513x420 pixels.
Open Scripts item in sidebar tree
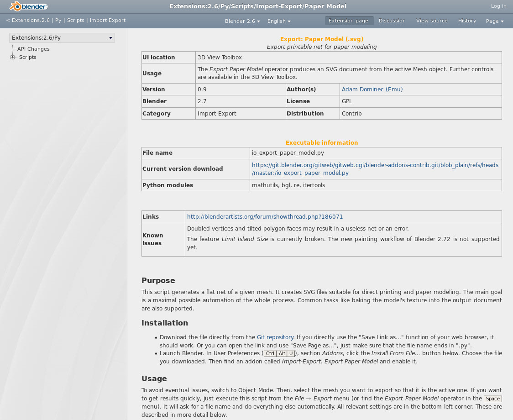(x=27, y=57)
